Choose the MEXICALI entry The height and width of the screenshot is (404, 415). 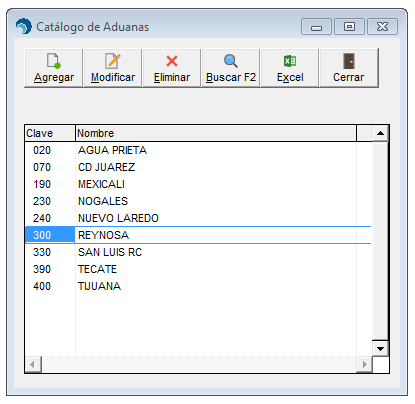click(198, 184)
